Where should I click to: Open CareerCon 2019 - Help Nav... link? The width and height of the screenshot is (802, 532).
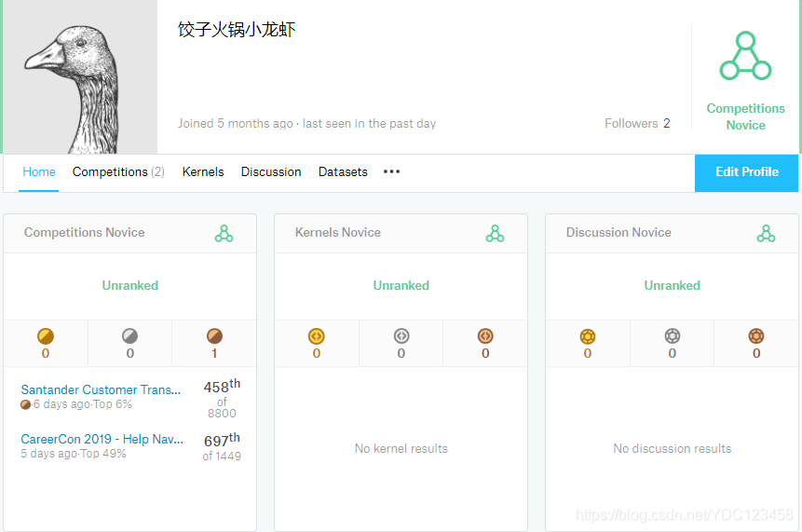102,439
